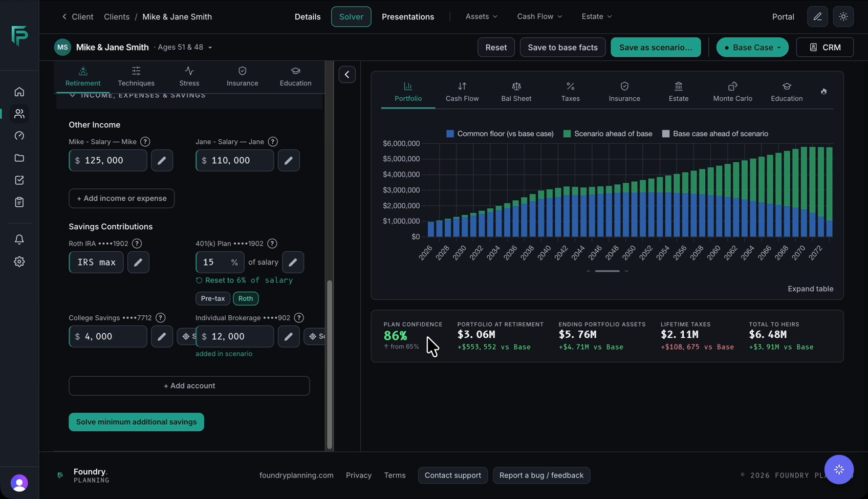Click the chart's horizontal range slider handle

[607, 271]
